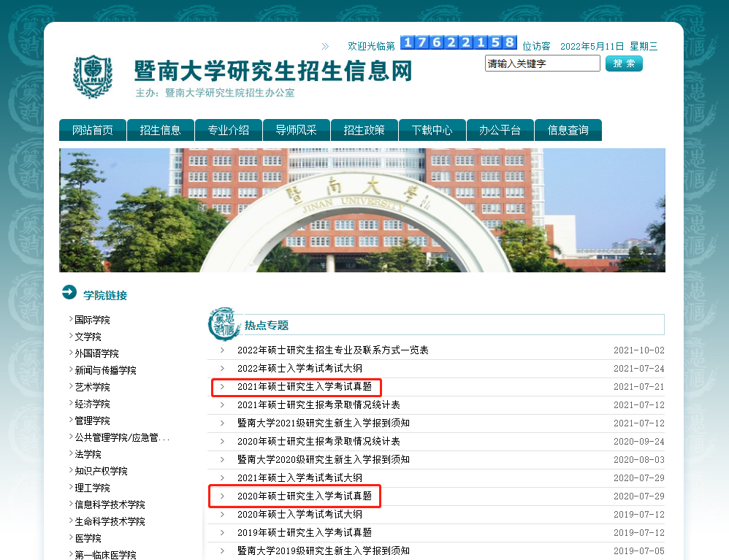Image resolution: width=729 pixels, height=560 pixels.
Task: Open the 信息科学技术学院 college link
Action: [x=110, y=505]
